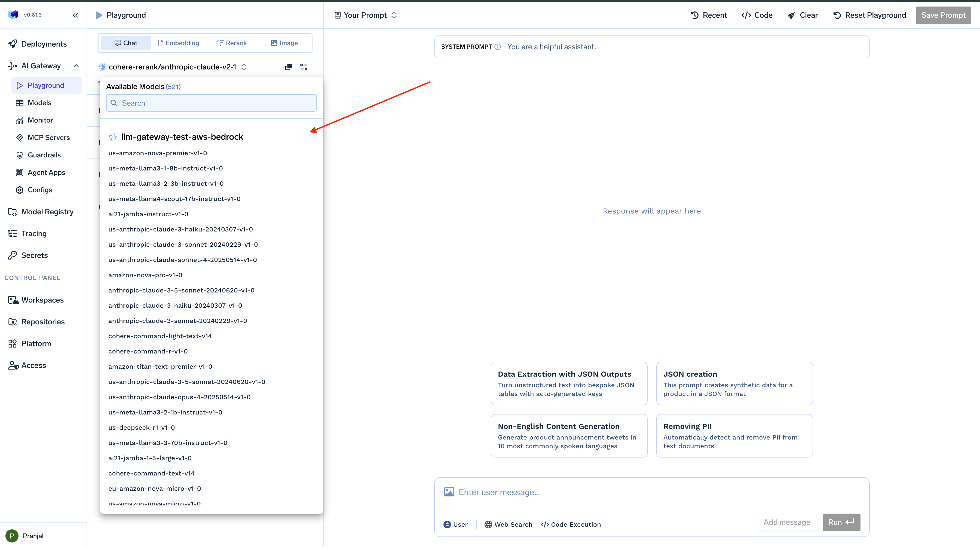This screenshot has width=980, height=549.
Task: Switch to the Embedding tab
Action: tap(178, 43)
